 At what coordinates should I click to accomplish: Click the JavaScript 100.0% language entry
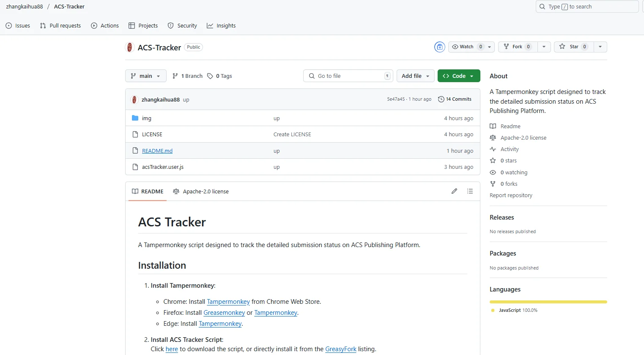[x=514, y=310]
